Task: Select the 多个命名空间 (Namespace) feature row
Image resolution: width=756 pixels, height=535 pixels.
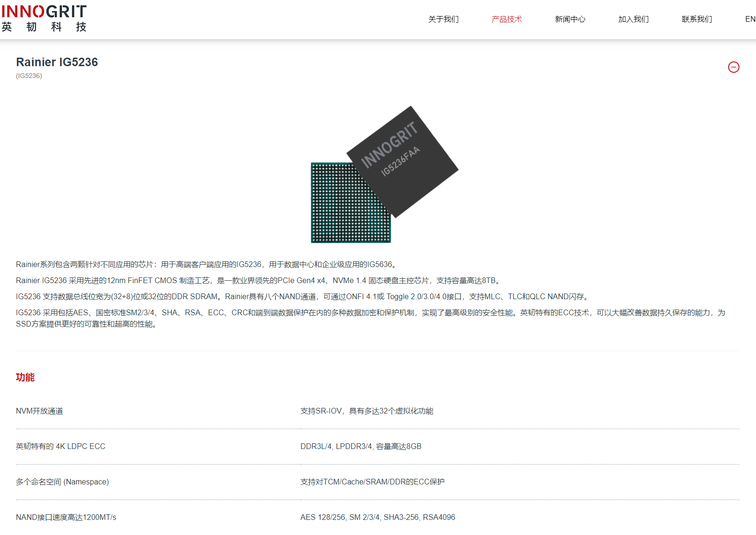Action: pos(62,482)
